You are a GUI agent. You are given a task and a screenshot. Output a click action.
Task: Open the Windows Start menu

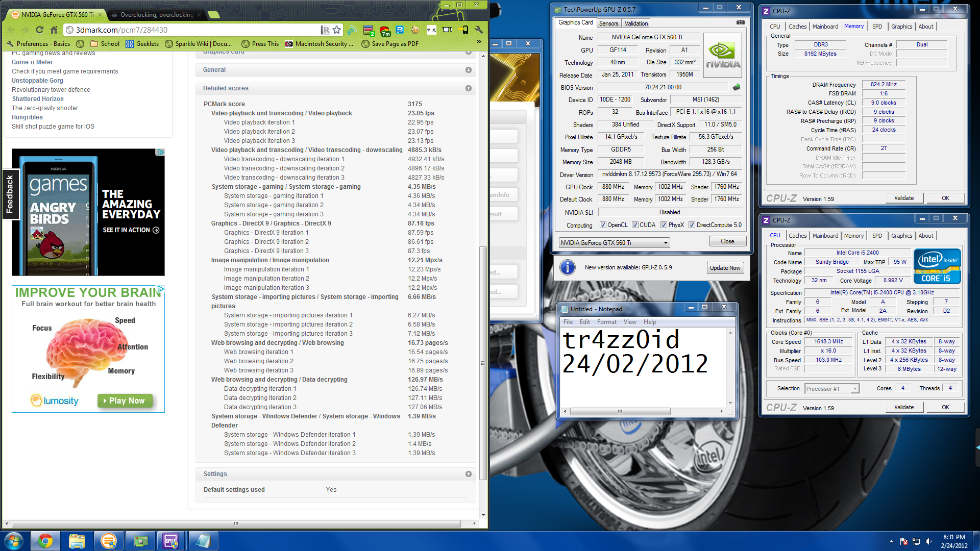coord(14,541)
